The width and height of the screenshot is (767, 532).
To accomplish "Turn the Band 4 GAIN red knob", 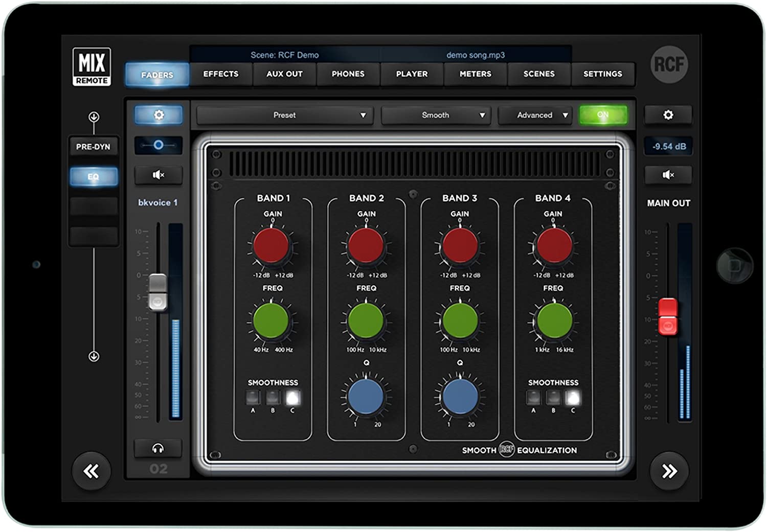I will [554, 245].
